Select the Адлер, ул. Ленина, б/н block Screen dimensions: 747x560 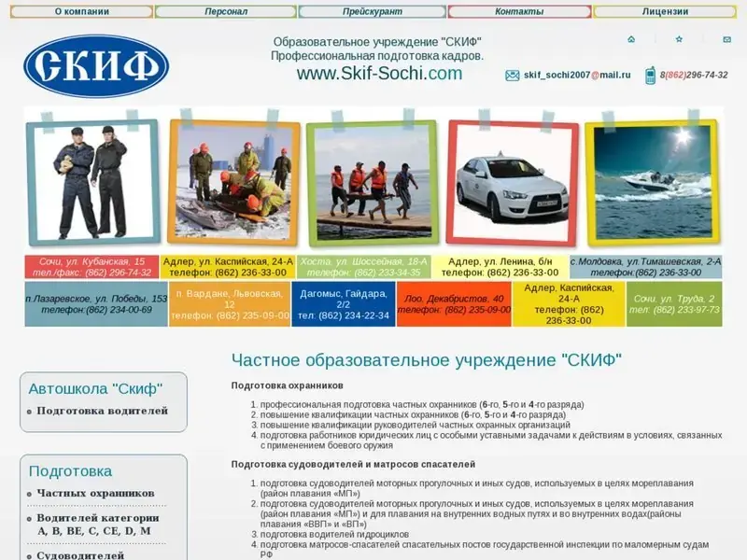coord(500,267)
